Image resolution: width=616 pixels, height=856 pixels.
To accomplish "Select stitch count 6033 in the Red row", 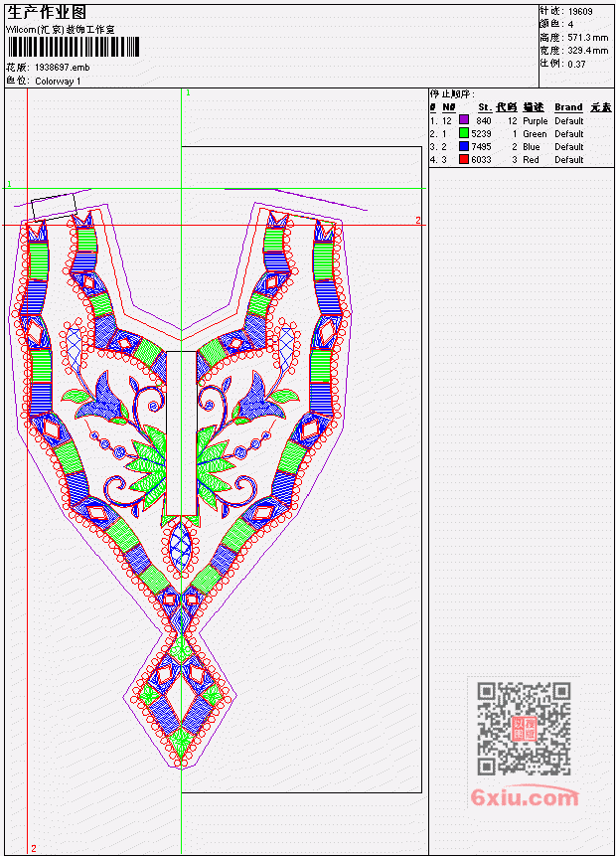I will (x=481, y=160).
